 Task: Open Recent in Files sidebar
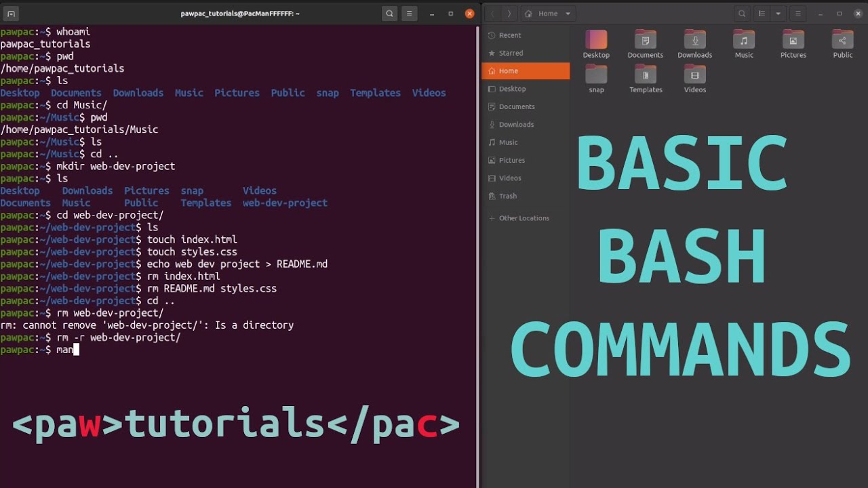(526, 35)
